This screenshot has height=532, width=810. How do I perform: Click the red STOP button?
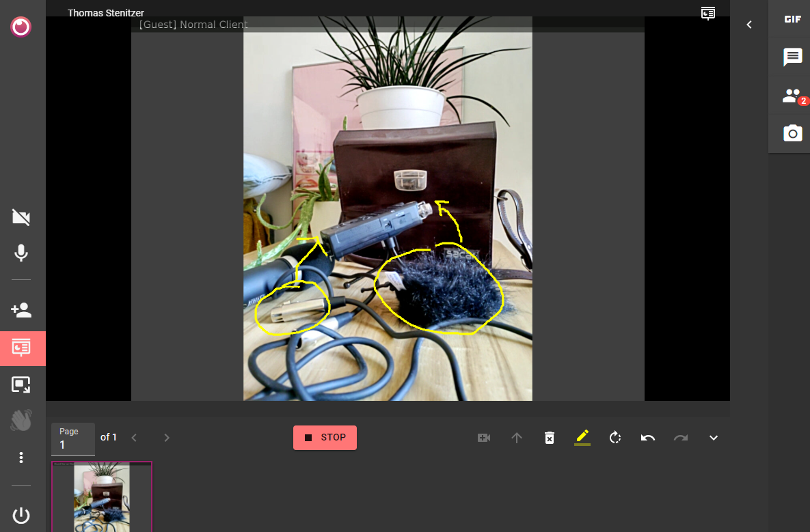[x=325, y=438]
